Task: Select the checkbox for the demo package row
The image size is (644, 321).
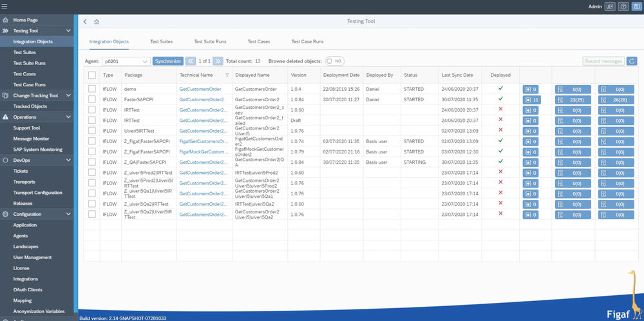Action: [92, 89]
